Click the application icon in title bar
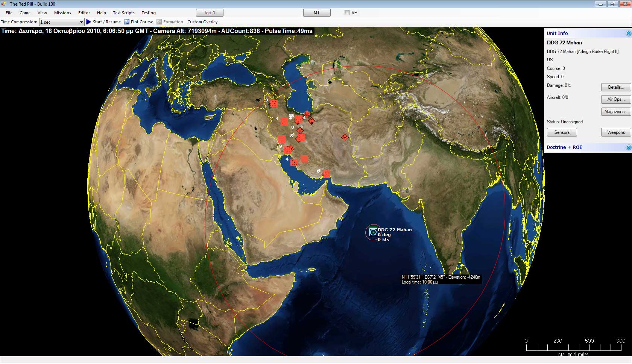 4,4
